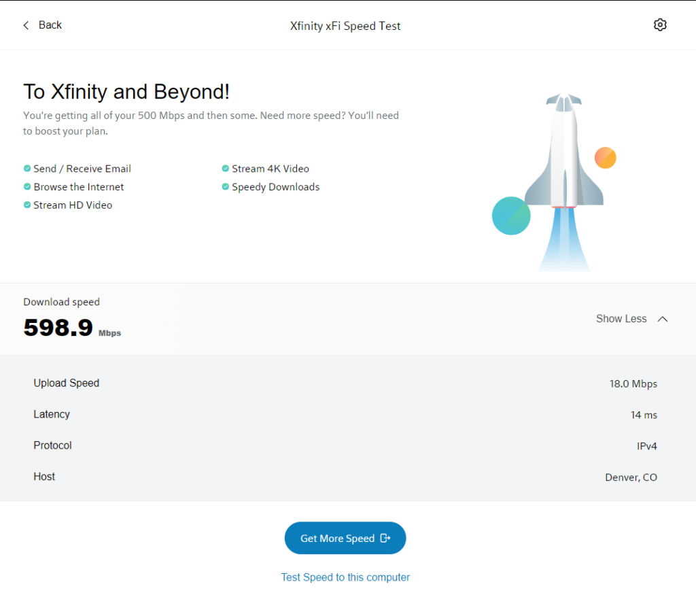Click the back chevron arrow
This screenshot has height=616, width=696.
tap(25, 24)
